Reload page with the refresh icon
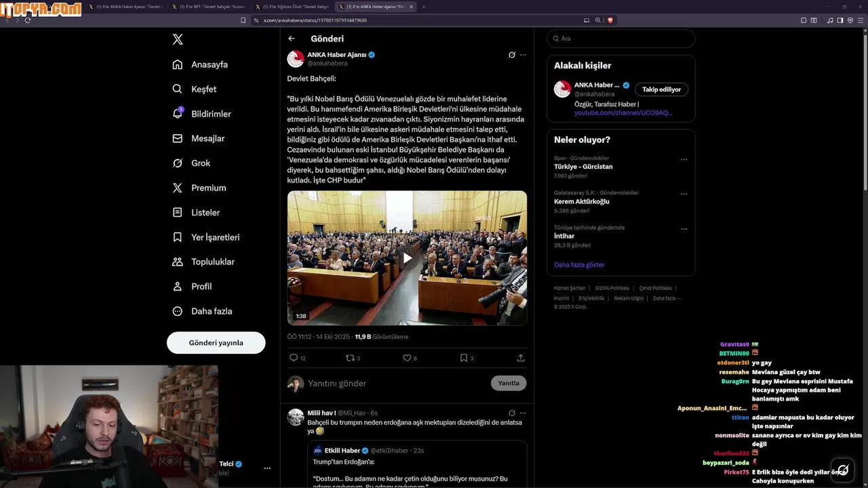Screen dimensions: 868x488 (27, 20)
